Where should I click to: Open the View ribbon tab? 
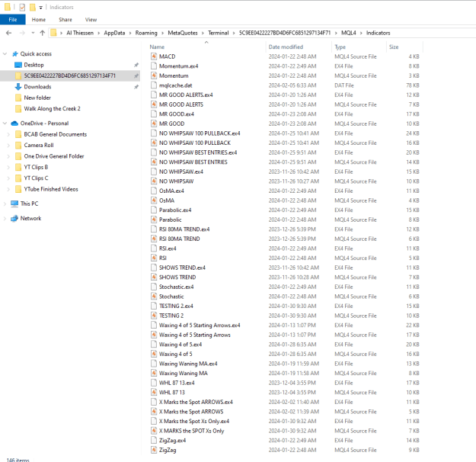click(91, 20)
